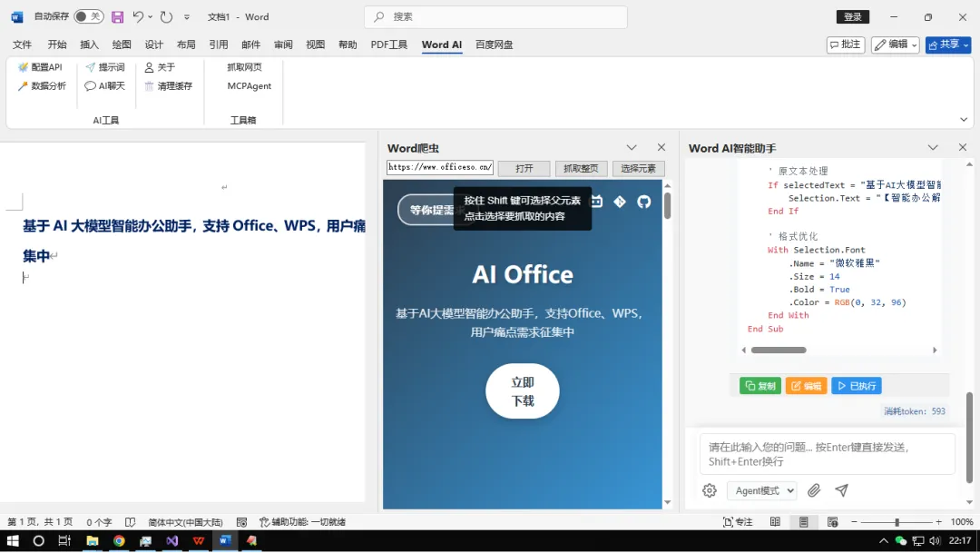The width and height of the screenshot is (980, 553).
Task: Click the zoom in plus button
Action: (x=938, y=522)
